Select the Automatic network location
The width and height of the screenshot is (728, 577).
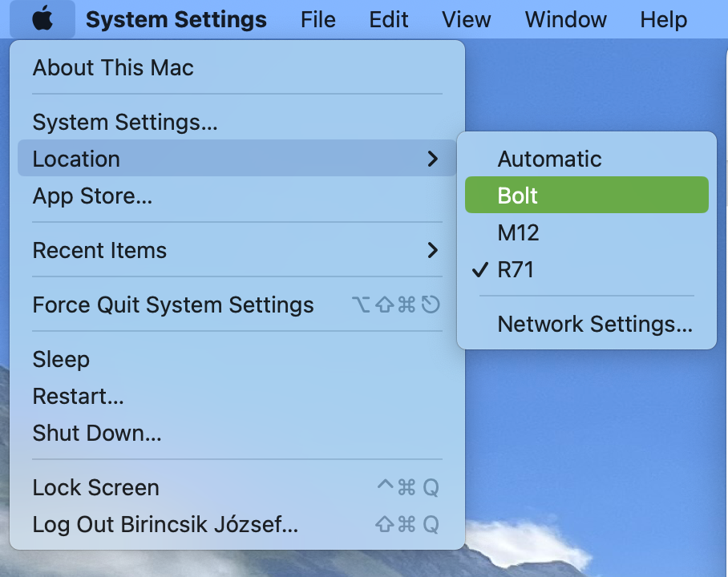click(x=587, y=159)
